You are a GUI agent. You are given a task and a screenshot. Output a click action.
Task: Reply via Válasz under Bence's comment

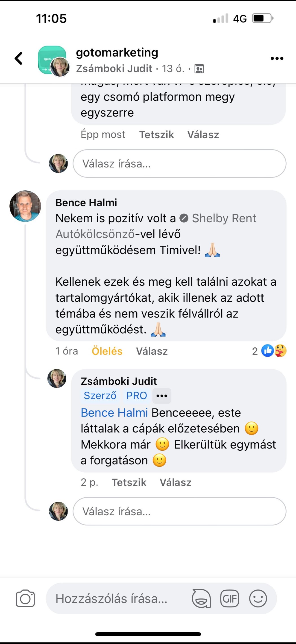152,351
